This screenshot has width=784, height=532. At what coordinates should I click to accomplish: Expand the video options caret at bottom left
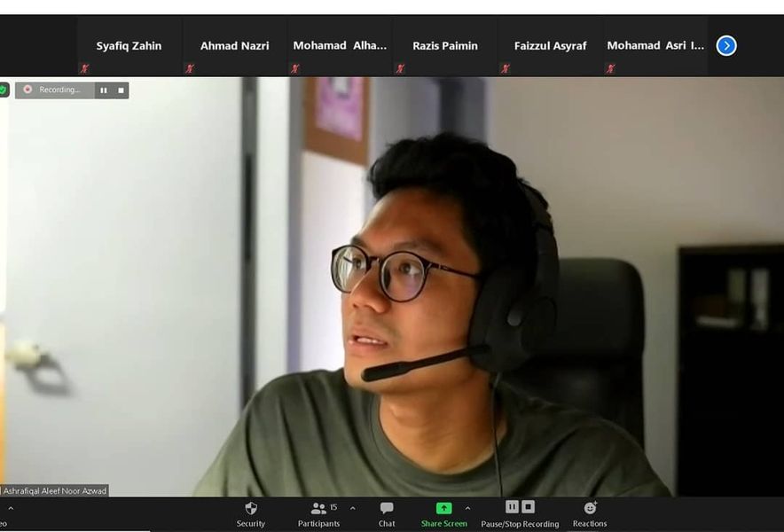pos(11,508)
